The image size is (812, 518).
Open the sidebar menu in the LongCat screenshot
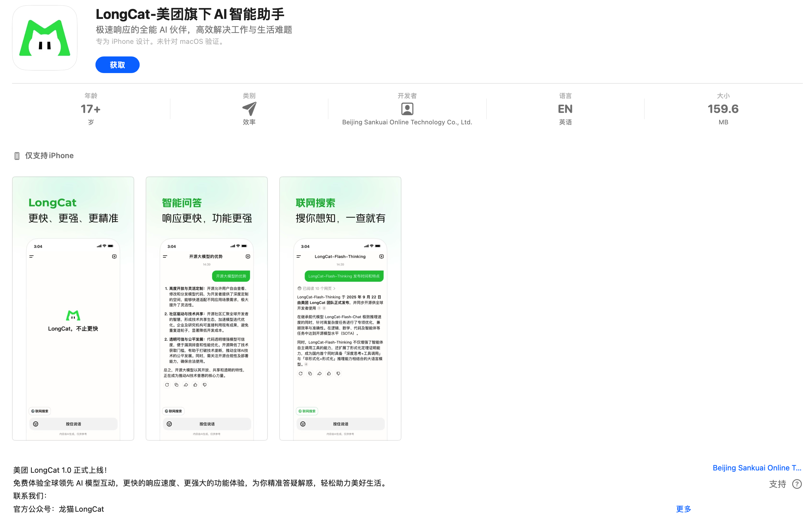(31, 256)
